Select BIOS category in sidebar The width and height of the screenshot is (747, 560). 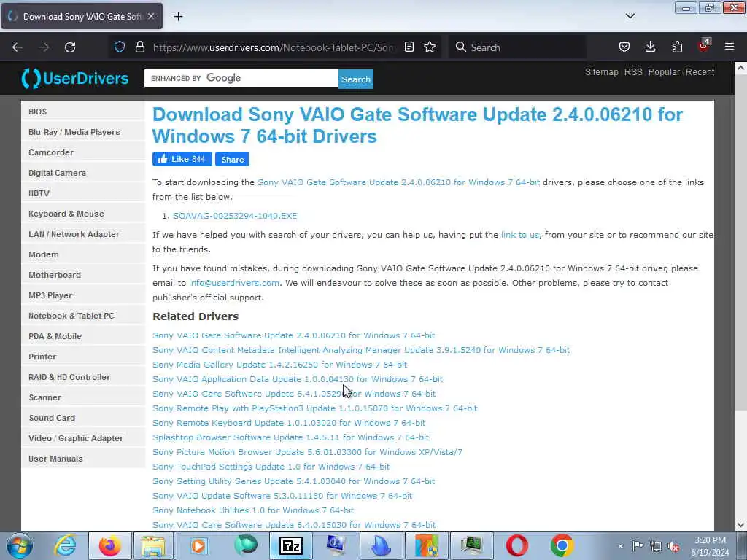pyautogui.click(x=83, y=112)
